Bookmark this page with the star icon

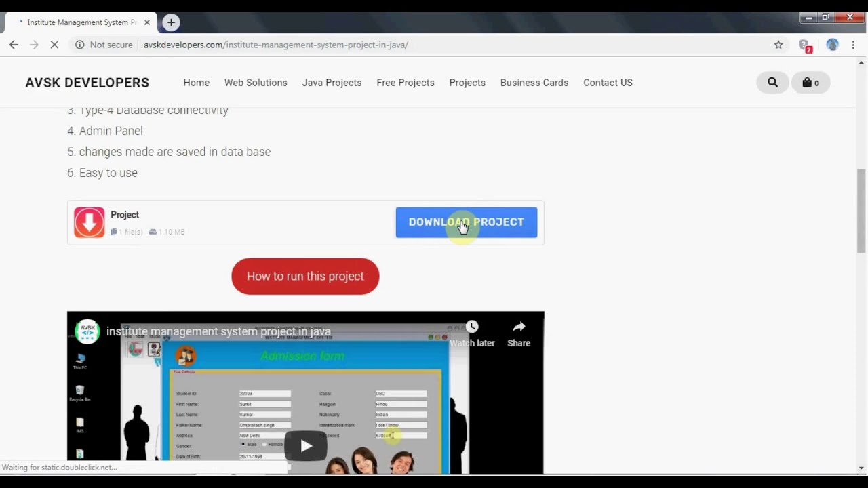(x=778, y=45)
